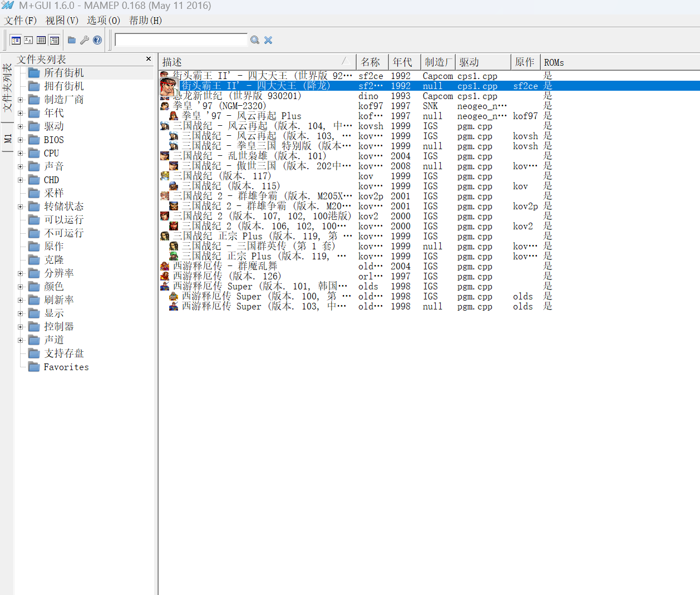Open help via the question mark icon
The height and width of the screenshot is (595, 700).
pyautogui.click(x=97, y=40)
